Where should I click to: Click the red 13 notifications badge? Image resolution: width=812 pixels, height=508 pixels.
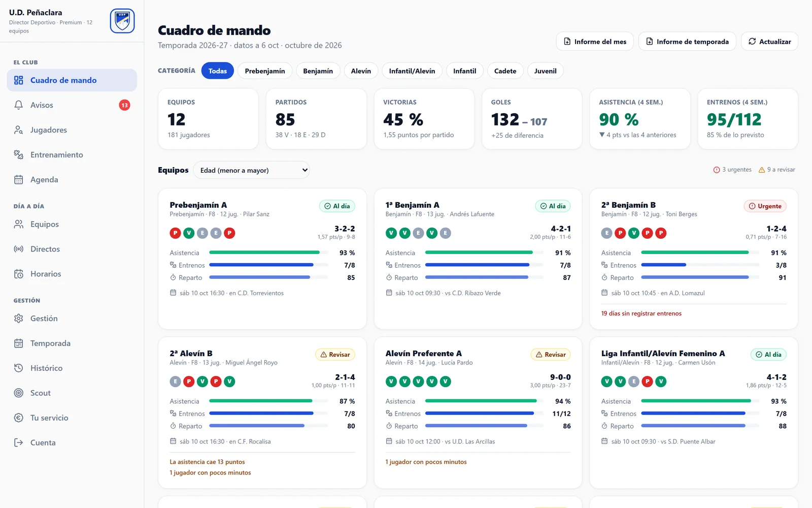124,105
